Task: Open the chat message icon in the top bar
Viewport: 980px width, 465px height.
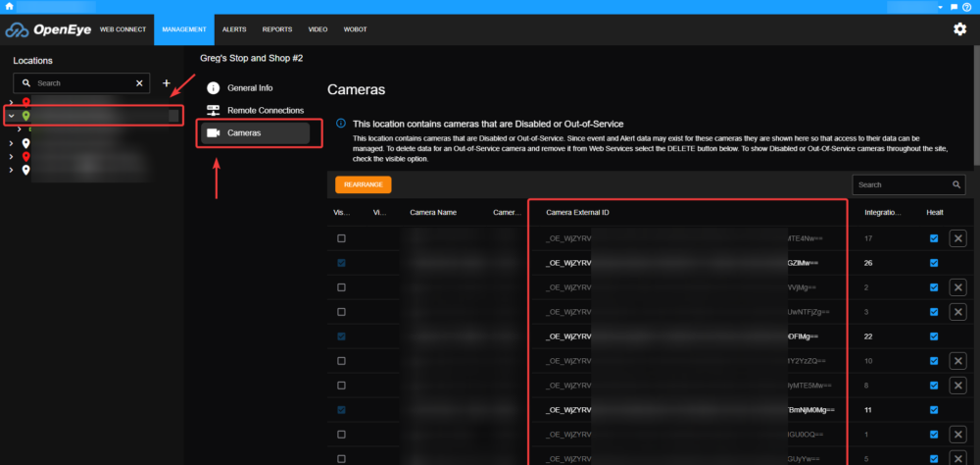Action: [x=954, y=7]
